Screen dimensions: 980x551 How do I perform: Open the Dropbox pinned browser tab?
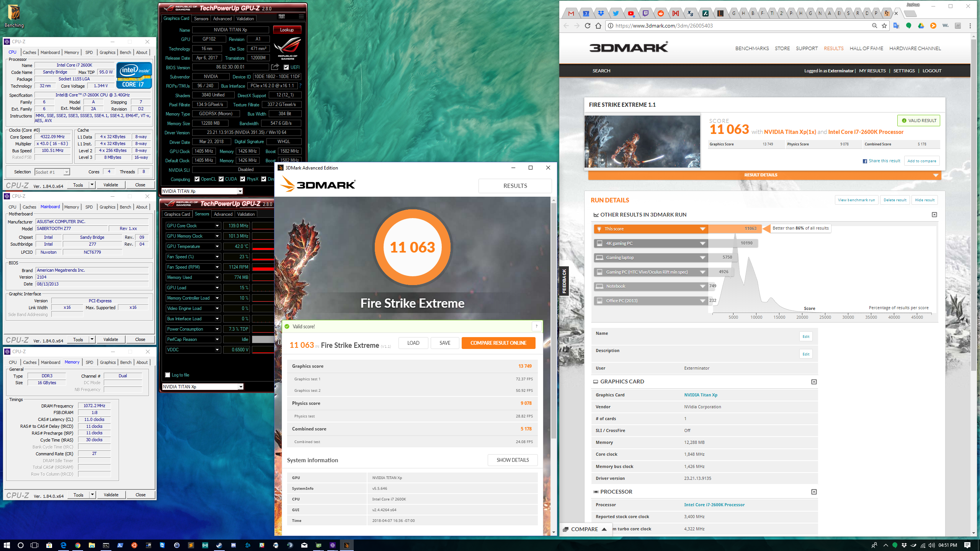[x=601, y=13]
